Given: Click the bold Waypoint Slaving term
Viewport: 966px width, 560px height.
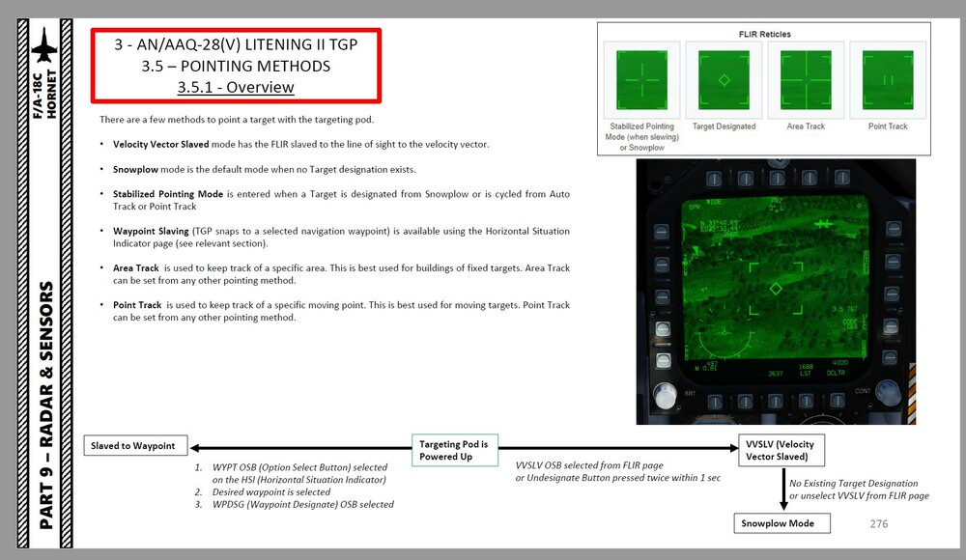Looking at the screenshot, I should click(151, 231).
